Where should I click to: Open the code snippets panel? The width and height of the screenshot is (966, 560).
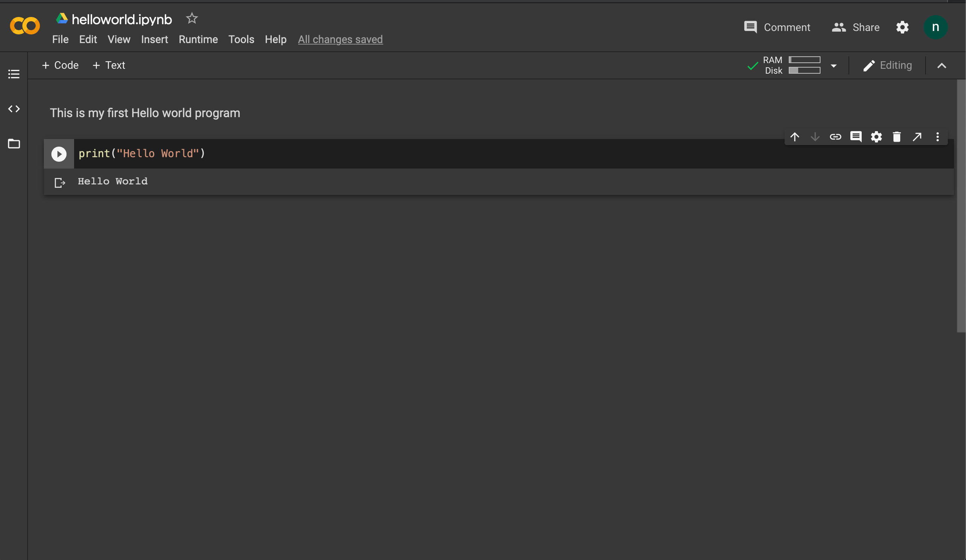[x=14, y=109]
